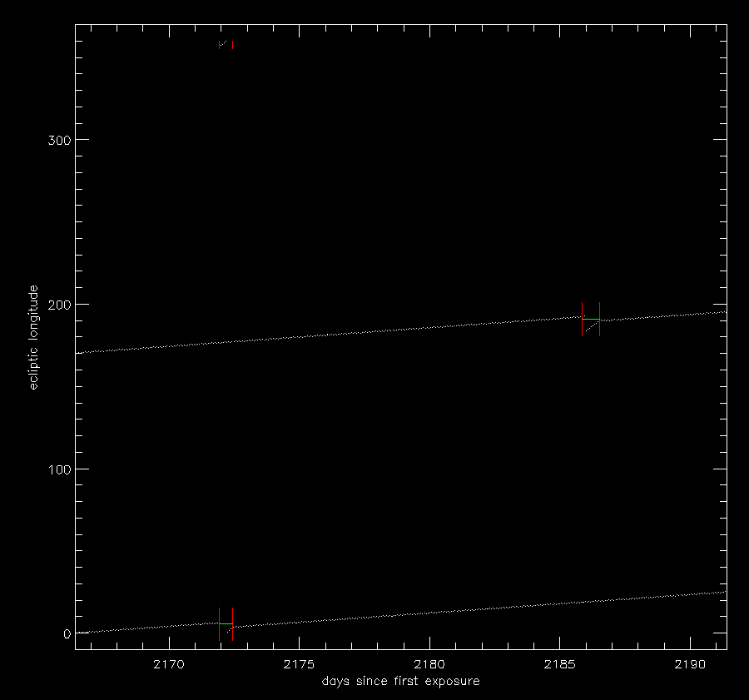
Task: Click the green marker line near day 2186
Action: pyautogui.click(x=591, y=319)
